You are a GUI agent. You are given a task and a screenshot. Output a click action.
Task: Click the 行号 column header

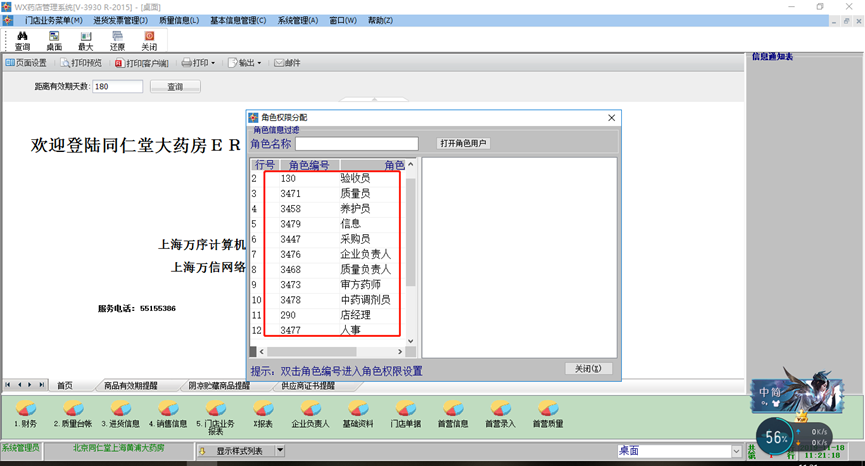pos(265,165)
